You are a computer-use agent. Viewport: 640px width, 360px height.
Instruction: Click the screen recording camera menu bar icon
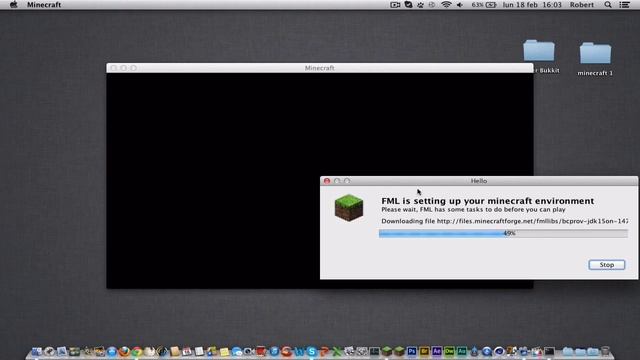click(x=395, y=5)
